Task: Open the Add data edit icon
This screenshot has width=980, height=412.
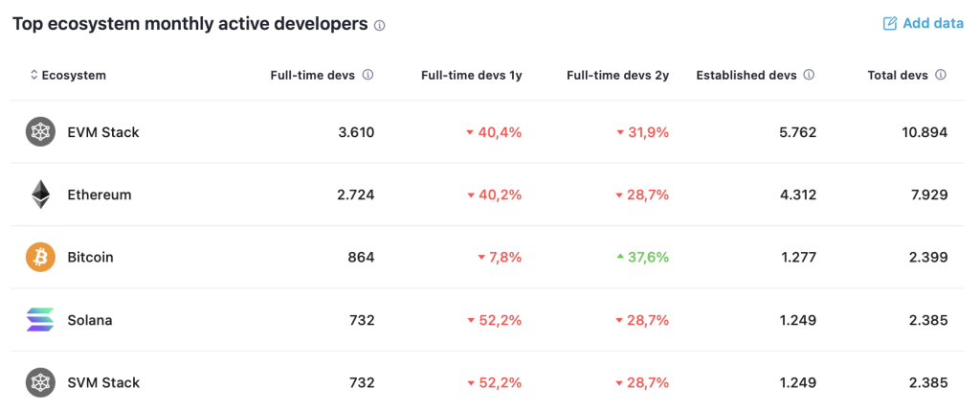Action: point(889,24)
